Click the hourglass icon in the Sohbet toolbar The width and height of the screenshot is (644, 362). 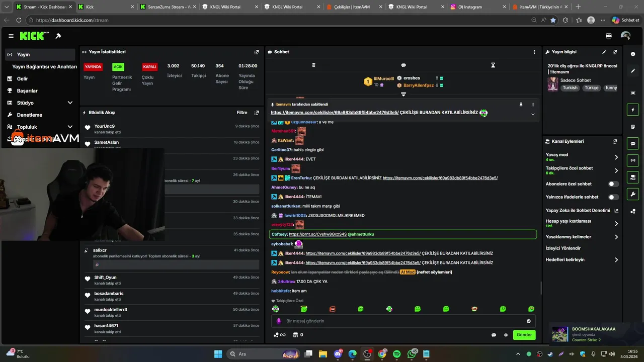click(x=493, y=65)
